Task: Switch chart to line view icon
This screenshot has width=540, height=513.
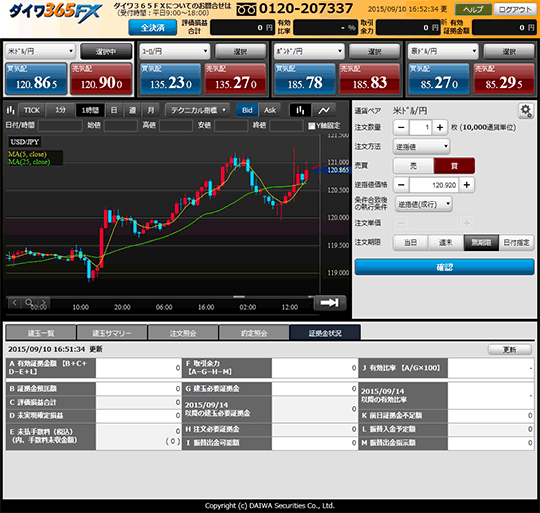Action: (324, 110)
